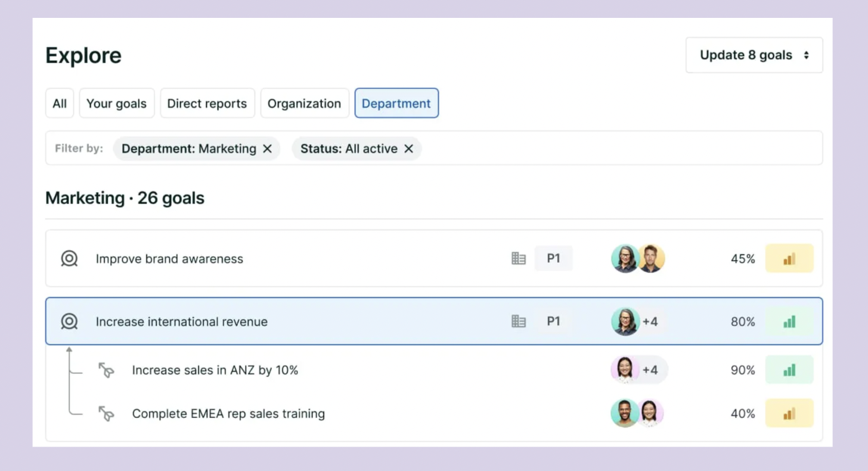Screen dimensions: 868x471
Task: Switch to the Organization tab
Action: 304,103
